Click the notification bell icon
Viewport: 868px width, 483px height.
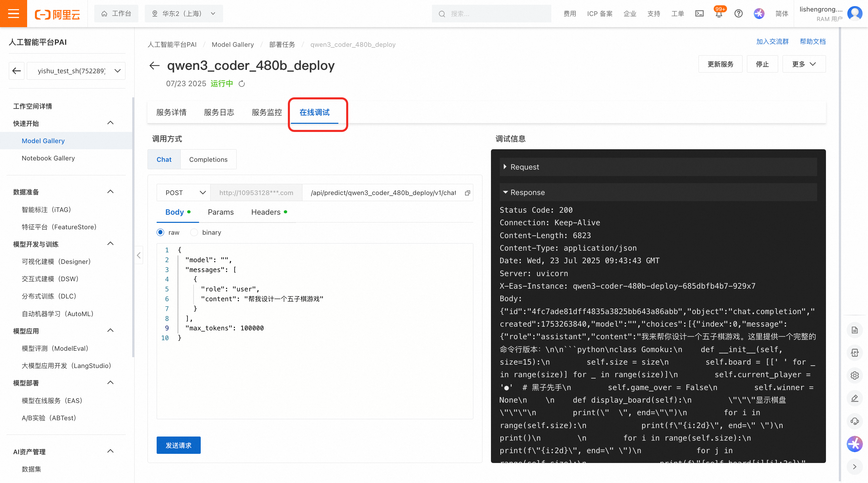(x=719, y=14)
